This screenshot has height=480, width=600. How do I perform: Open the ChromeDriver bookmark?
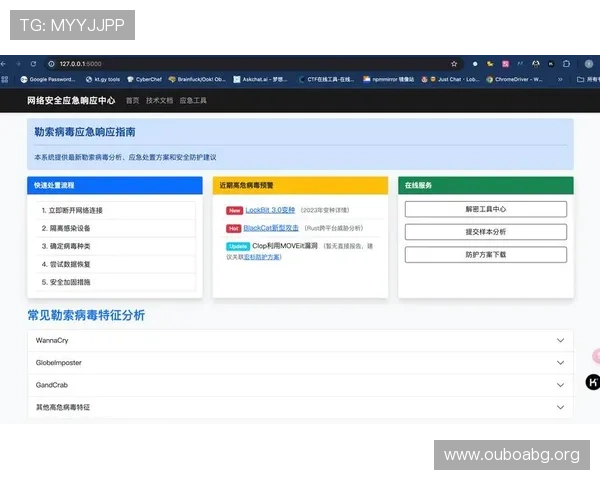click(x=514, y=79)
